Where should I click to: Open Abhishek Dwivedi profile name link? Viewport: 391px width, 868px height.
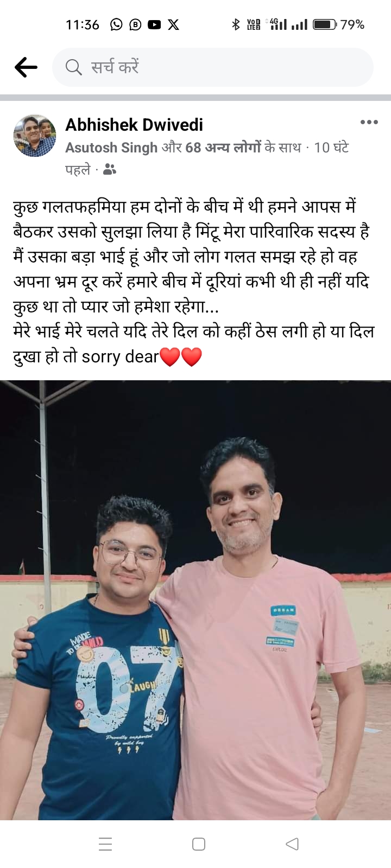coord(134,125)
